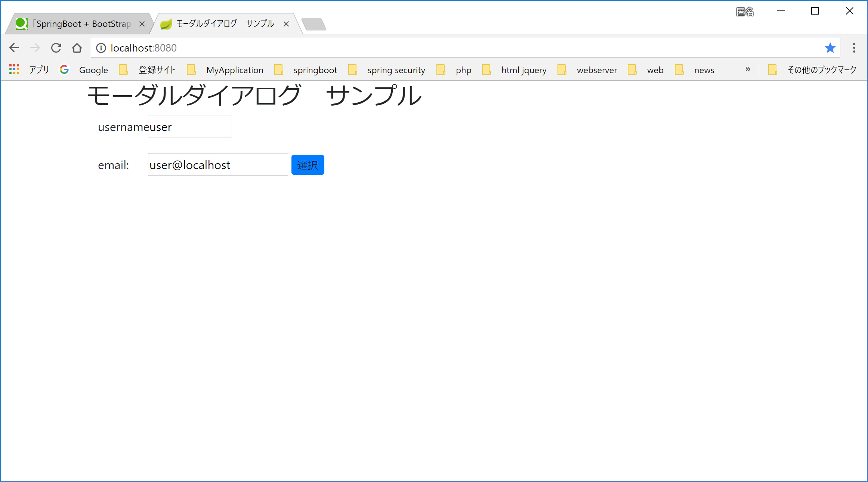Open the アプリ apps shortcut

pyautogui.click(x=29, y=69)
